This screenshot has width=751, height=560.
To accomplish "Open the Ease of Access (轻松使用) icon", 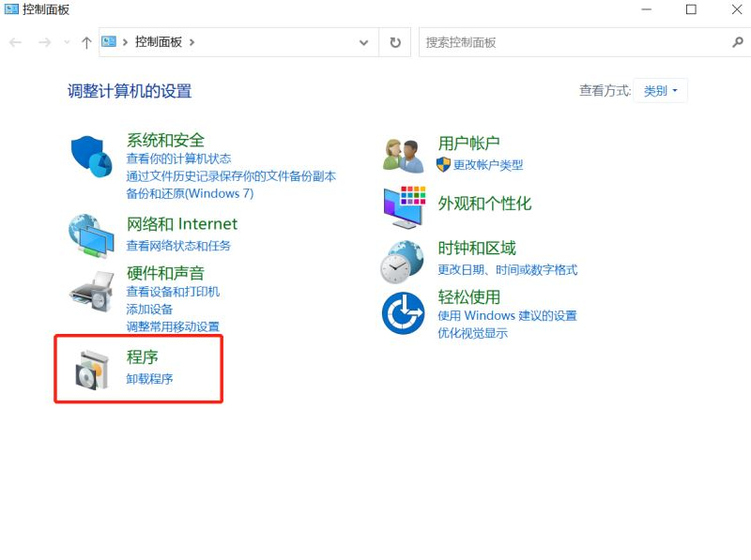I will (x=403, y=313).
